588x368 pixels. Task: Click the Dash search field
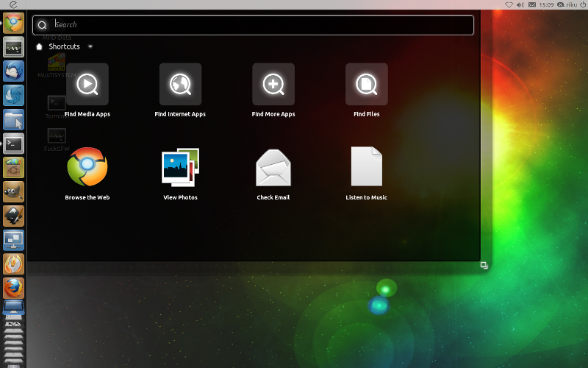[253, 25]
